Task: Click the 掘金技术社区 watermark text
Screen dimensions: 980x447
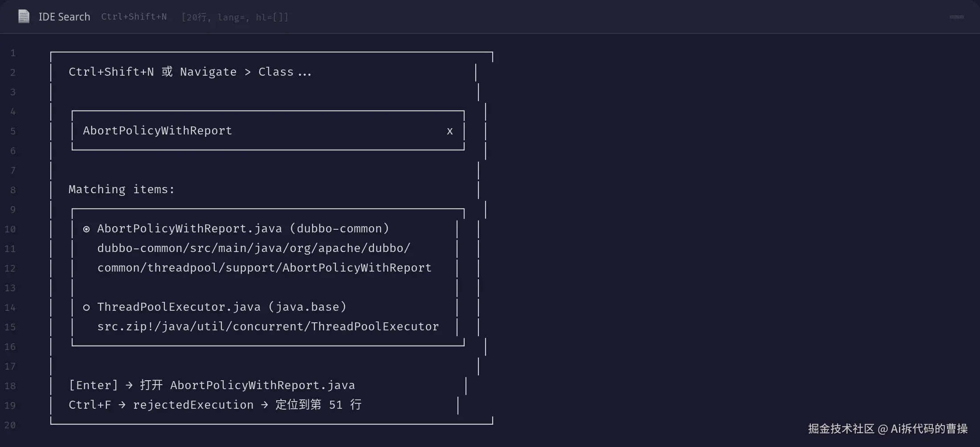Action: click(x=841, y=429)
